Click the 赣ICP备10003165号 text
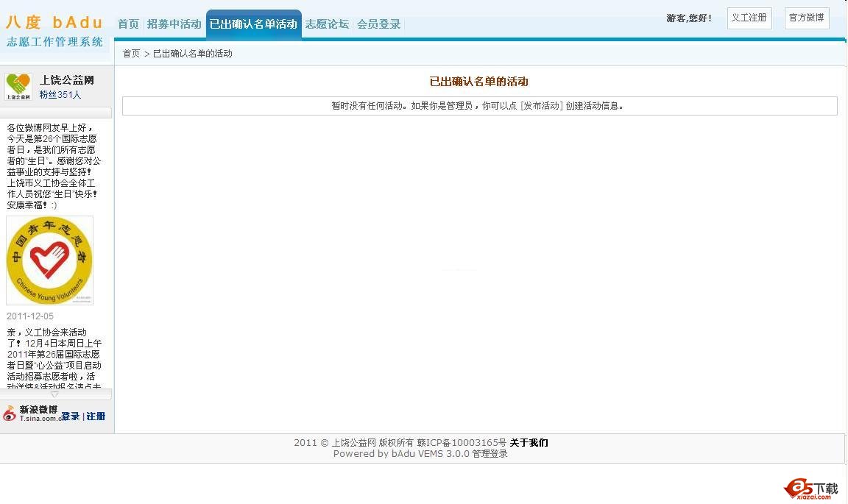The height and width of the screenshot is (504, 848). click(462, 442)
